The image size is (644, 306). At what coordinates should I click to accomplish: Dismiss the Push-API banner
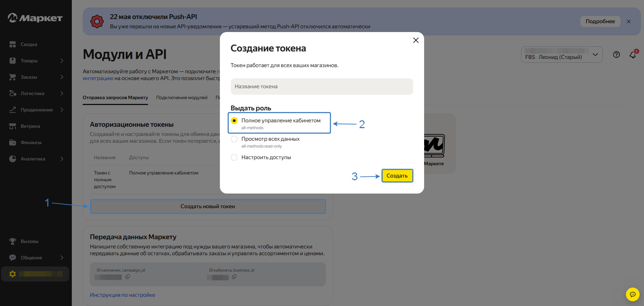coord(629,21)
